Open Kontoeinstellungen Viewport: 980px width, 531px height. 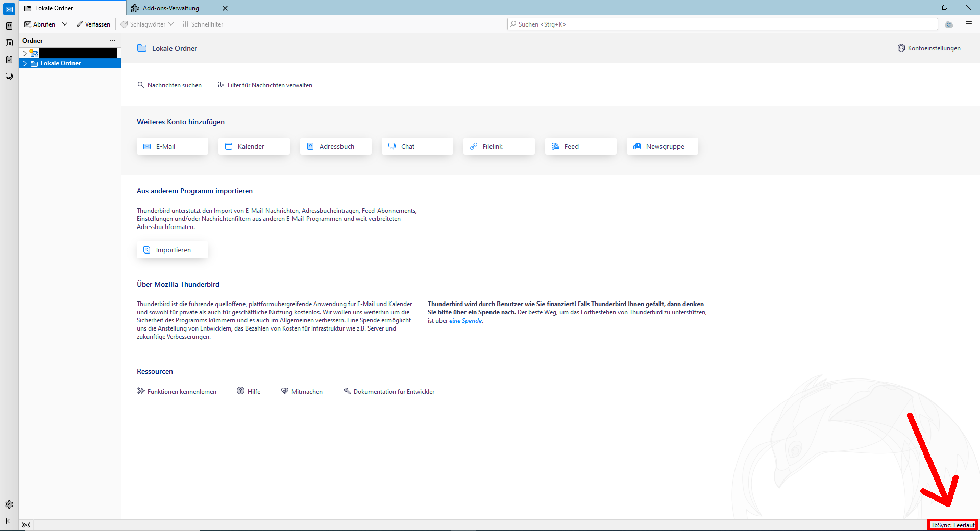929,48
